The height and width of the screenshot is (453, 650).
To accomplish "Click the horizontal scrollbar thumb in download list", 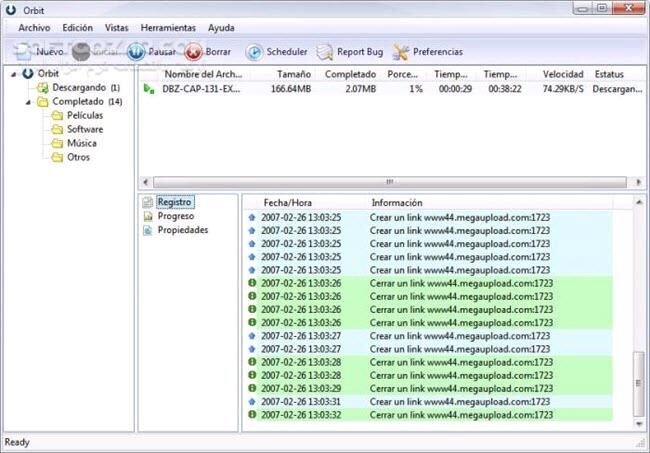I will point(390,182).
